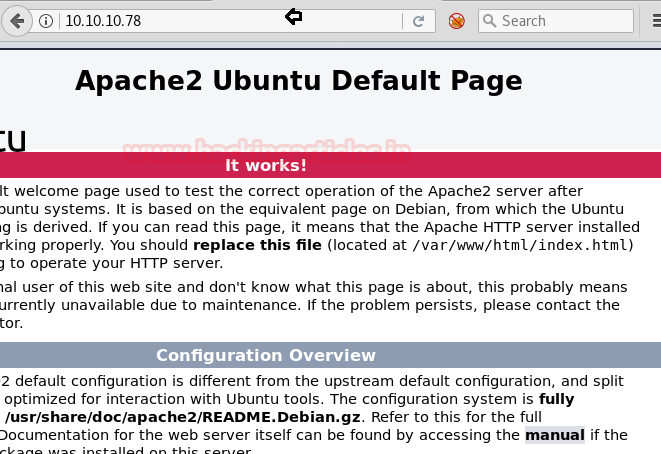This screenshot has height=454, width=661.
Task: Open the browser hamburger menu
Action: click(656, 20)
